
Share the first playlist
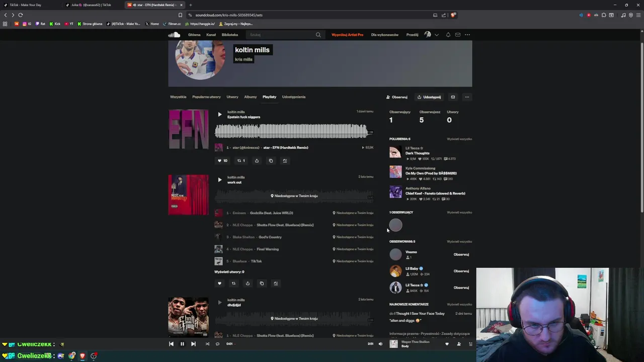257,160
